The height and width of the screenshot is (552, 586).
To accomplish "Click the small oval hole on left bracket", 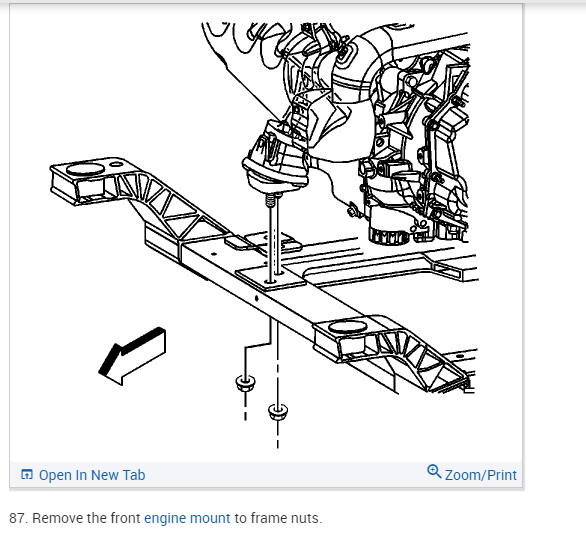I will [x=117, y=164].
